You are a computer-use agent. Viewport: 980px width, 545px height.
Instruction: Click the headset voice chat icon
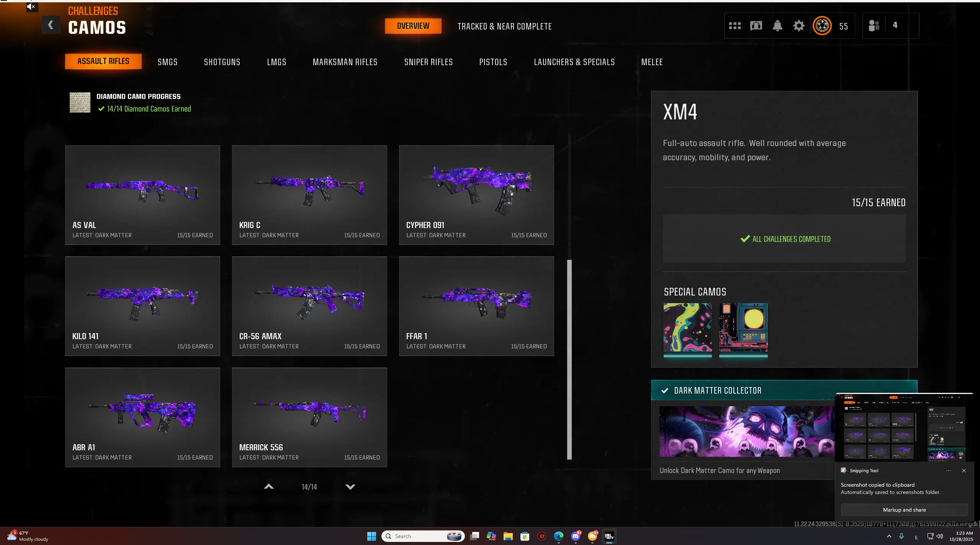756,26
